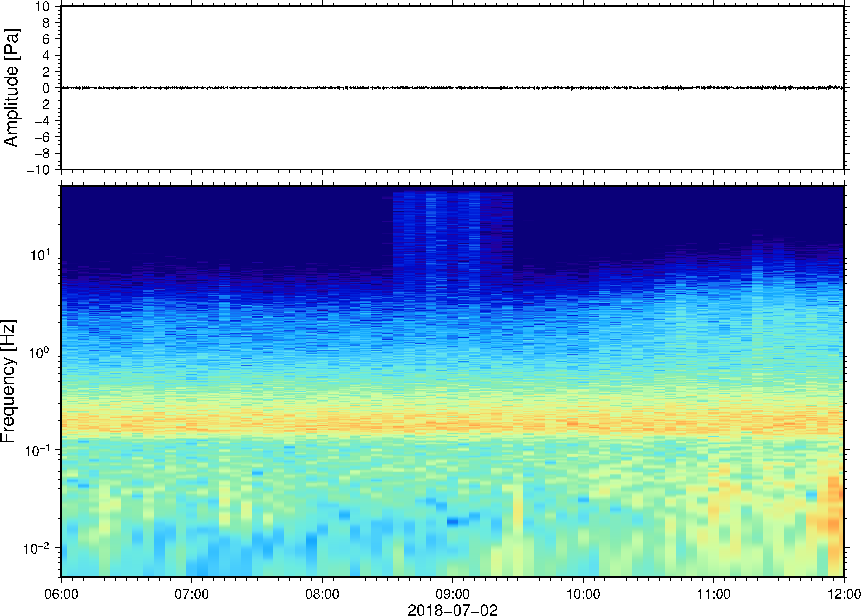Click the '11:00' time tick label
The image size is (861, 616).
click(714, 594)
